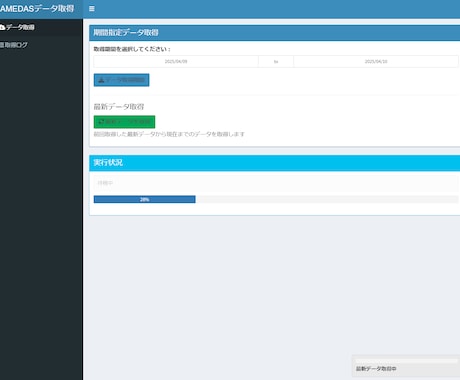
Task: Open the 取得ログ sidebar menu item
Action: [x=41, y=45]
